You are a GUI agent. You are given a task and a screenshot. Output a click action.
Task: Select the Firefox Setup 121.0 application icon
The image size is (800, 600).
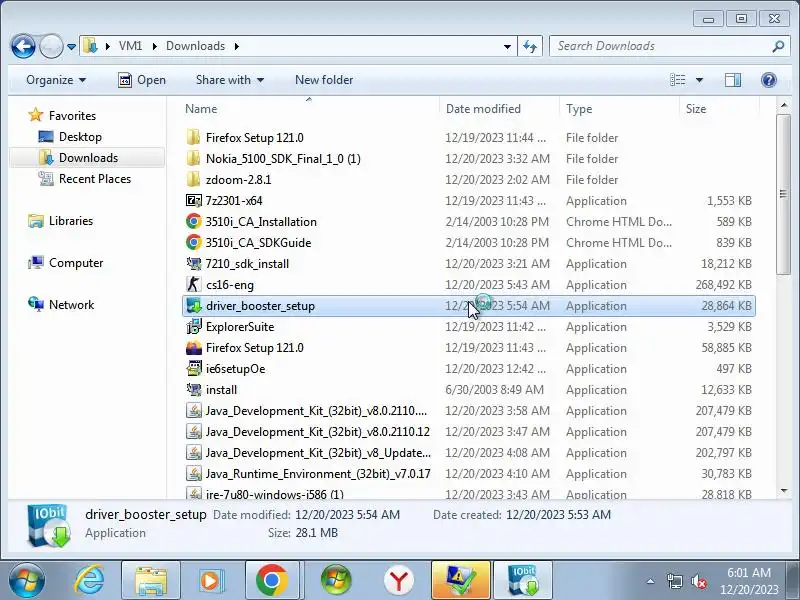pyautogui.click(x=193, y=347)
